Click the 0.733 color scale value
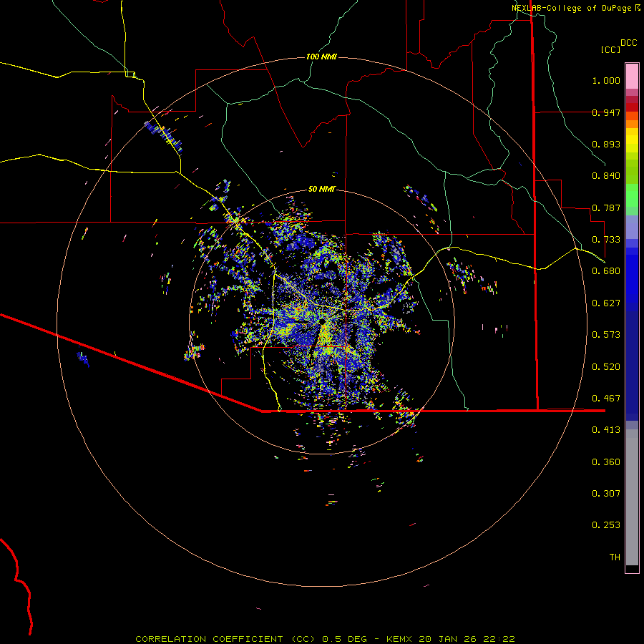The height and width of the screenshot is (644, 644). pos(606,240)
